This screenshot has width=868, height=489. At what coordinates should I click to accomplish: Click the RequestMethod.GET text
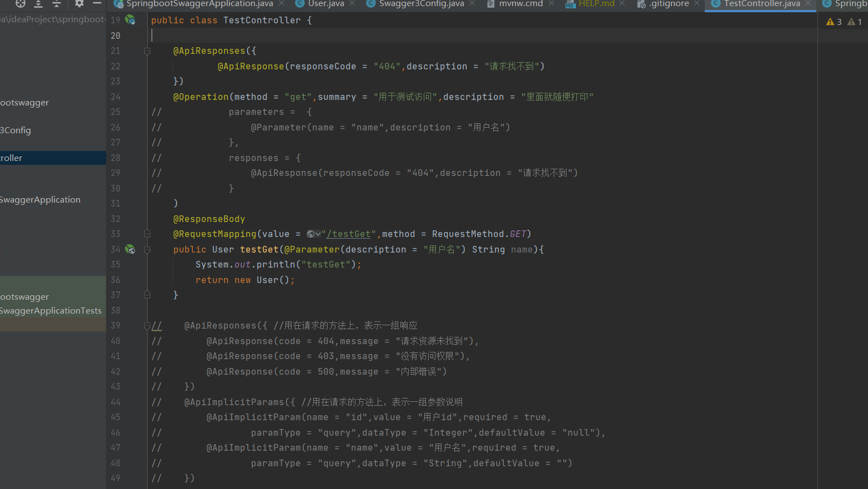click(479, 234)
